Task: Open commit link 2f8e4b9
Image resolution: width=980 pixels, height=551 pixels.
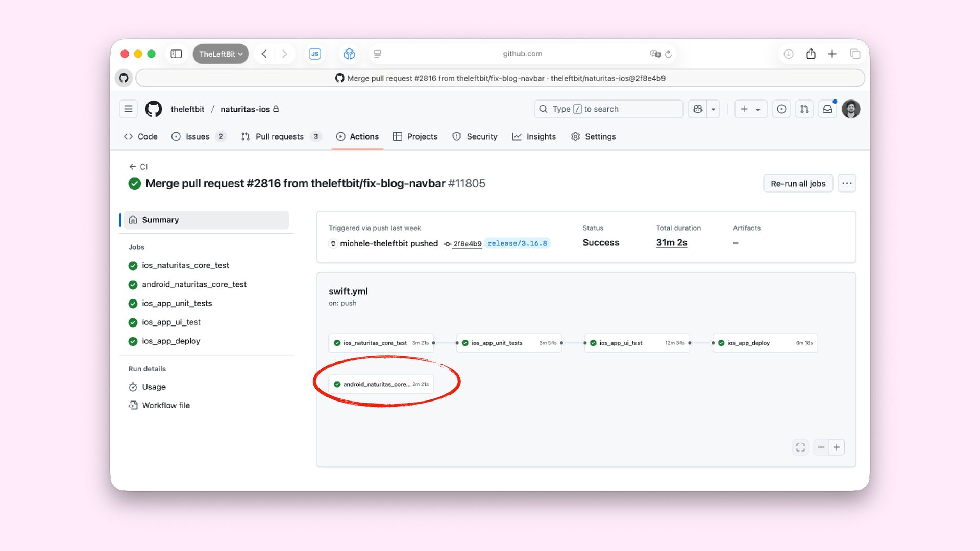Action: pyautogui.click(x=467, y=244)
